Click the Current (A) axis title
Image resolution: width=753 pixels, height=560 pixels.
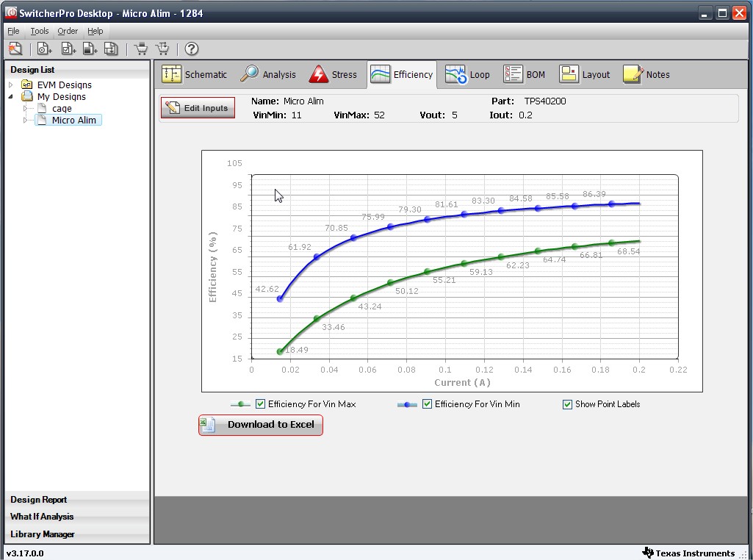coord(463,383)
